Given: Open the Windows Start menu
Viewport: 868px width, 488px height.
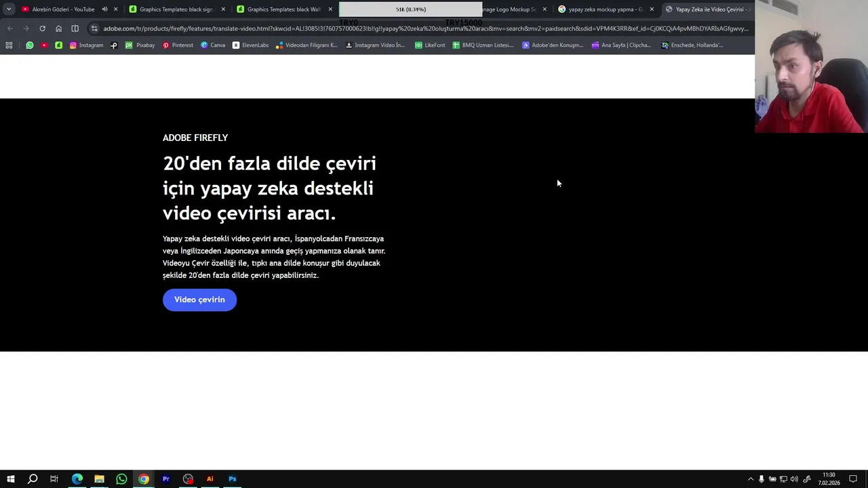Looking at the screenshot, I should 10,479.
